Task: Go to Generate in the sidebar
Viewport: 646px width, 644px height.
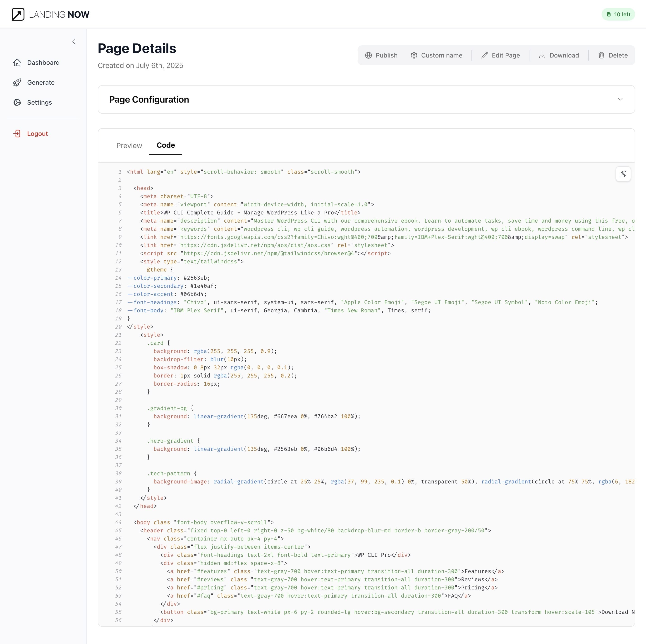Action: point(41,82)
